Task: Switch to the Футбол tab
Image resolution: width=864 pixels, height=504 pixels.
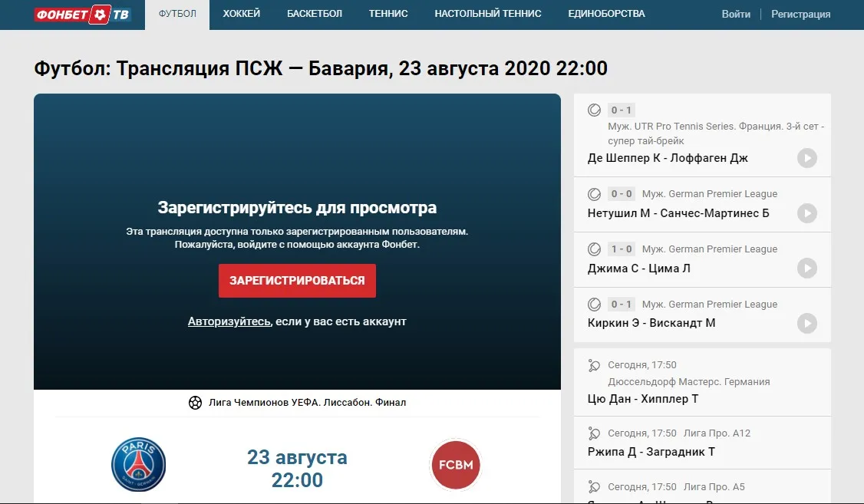Action: tap(177, 14)
